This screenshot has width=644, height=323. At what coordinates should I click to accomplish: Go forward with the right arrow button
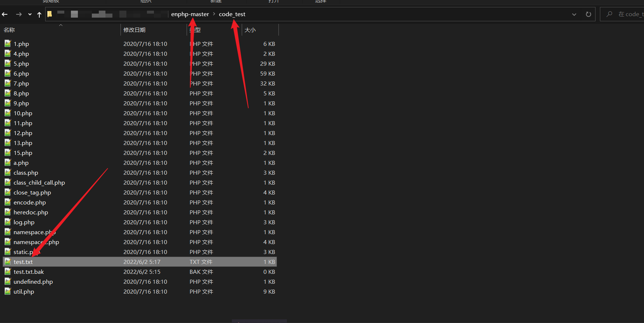(x=19, y=14)
